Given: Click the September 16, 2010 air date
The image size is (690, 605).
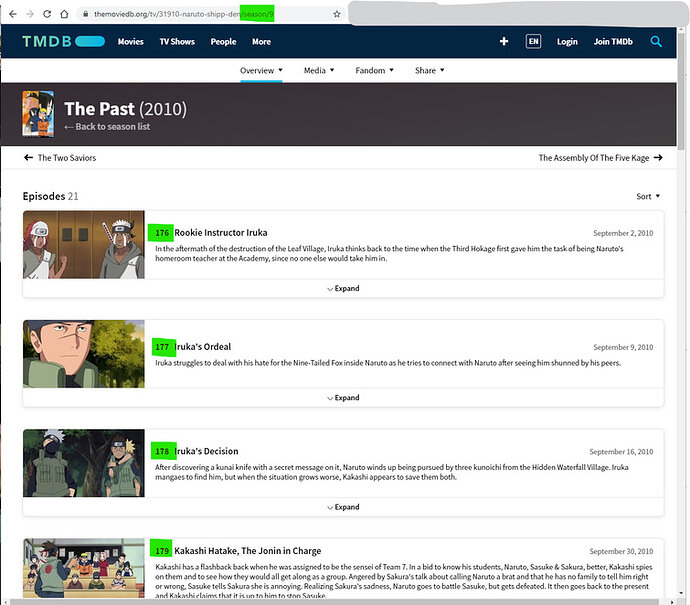Looking at the screenshot, I should pyautogui.click(x=621, y=452).
